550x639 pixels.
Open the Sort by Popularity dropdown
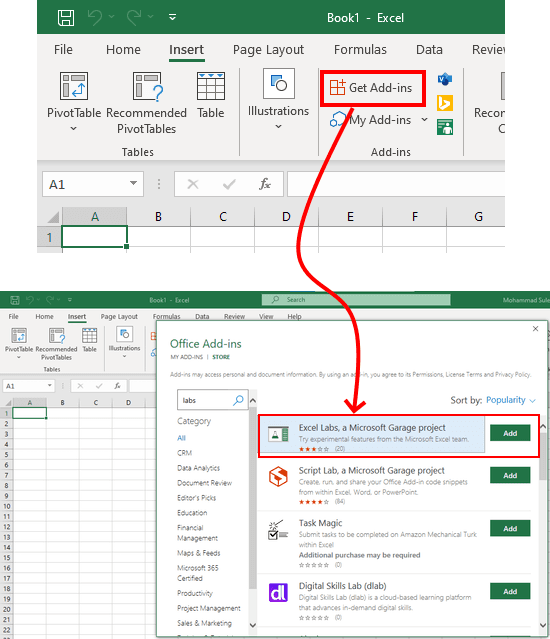(x=510, y=400)
